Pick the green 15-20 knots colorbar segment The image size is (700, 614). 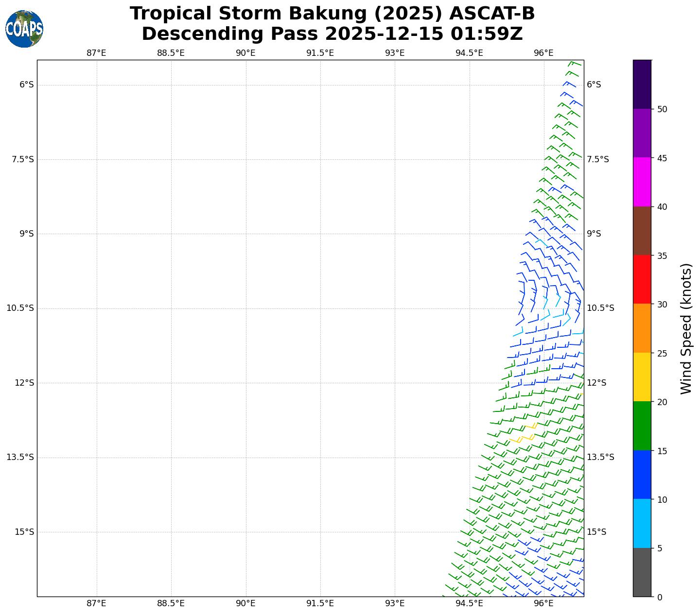pyautogui.click(x=642, y=426)
